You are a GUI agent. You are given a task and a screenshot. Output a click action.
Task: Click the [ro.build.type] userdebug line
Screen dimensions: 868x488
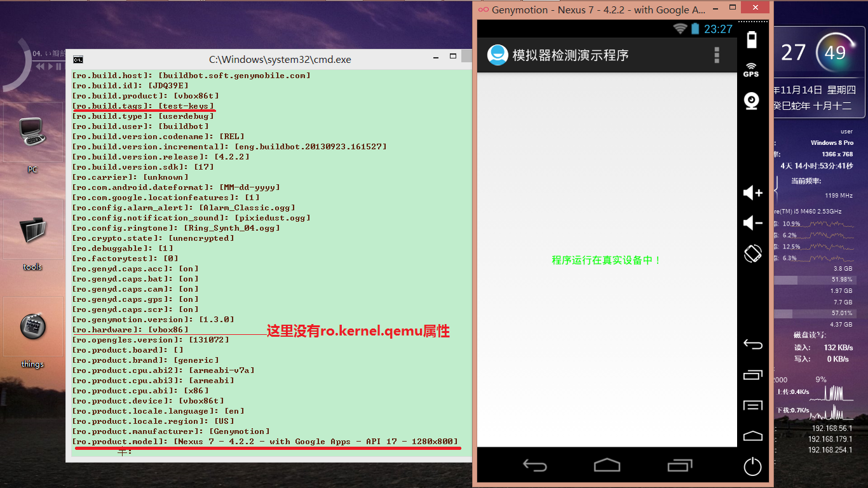pyautogui.click(x=143, y=116)
